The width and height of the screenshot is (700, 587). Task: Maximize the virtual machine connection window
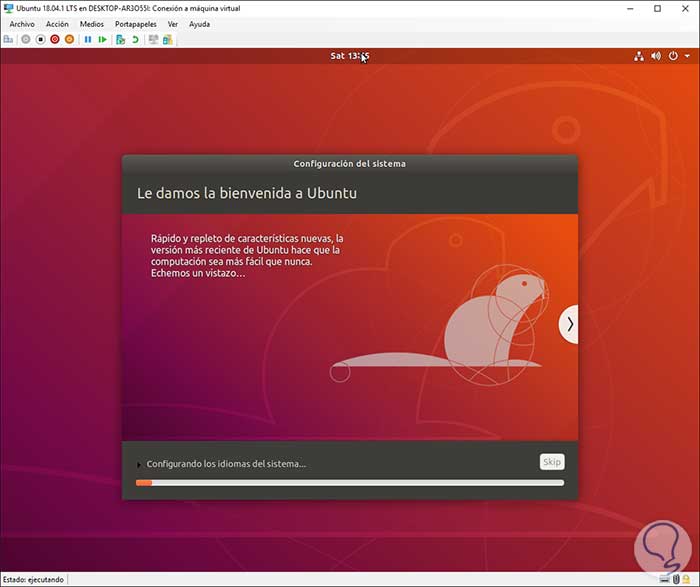click(657, 8)
